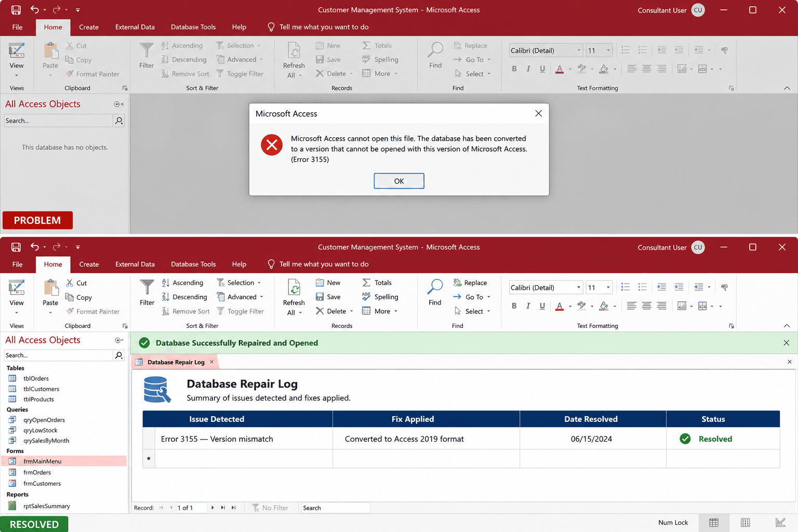Click text highlight color in the Repair Log window

[x=582, y=306]
